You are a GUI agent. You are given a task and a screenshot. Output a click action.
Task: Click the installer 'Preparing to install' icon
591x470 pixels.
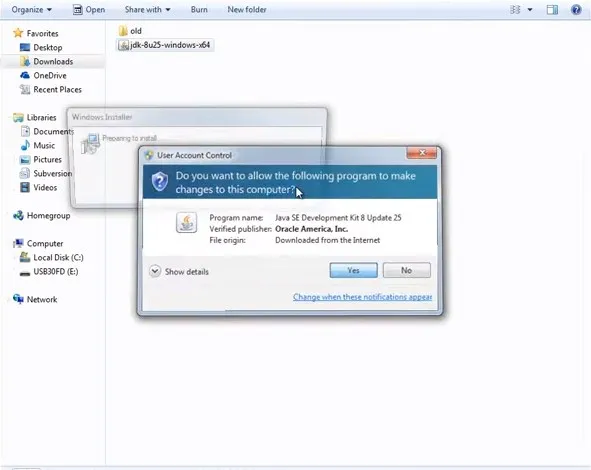[x=90, y=144]
